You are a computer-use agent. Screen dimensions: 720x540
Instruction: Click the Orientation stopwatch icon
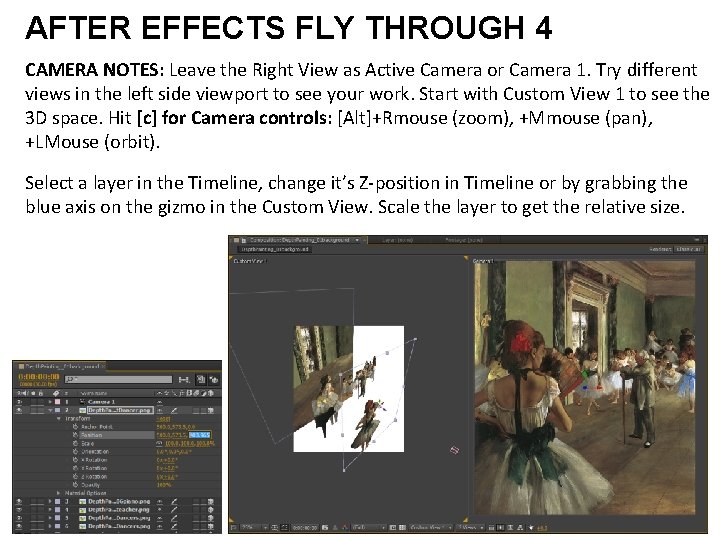75,452
